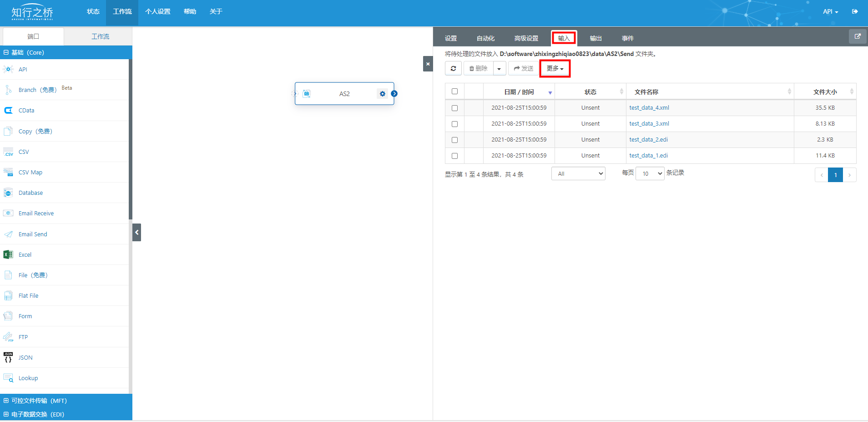This screenshot has width=868, height=422.
Task: Click the CSV Map connector icon
Action: [8, 172]
